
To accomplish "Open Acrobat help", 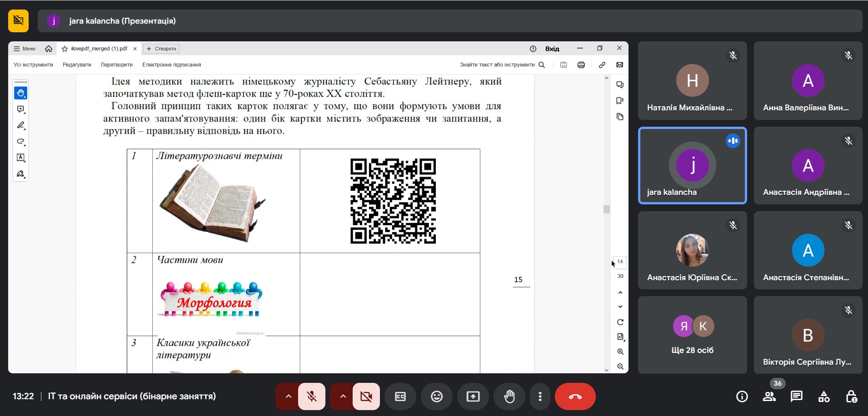I will (x=533, y=49).
